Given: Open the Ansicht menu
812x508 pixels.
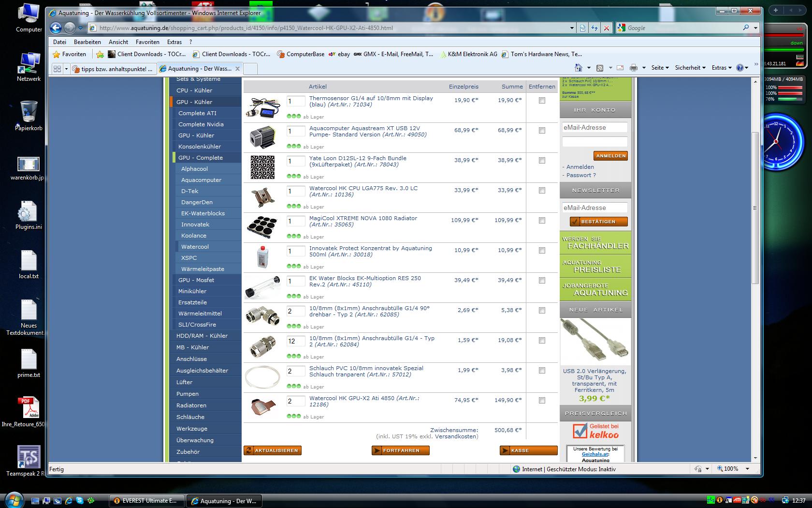Looking at the screenshot, I should tap(118, 42).
